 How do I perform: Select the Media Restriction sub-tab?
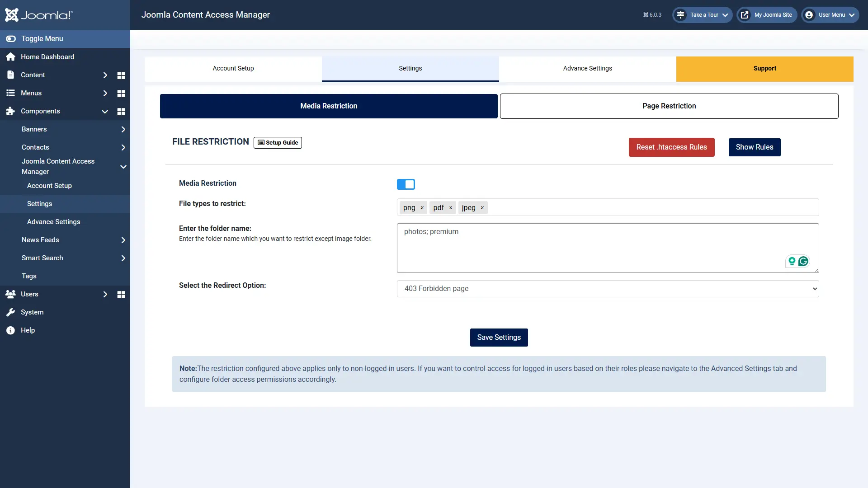point(329,106)
